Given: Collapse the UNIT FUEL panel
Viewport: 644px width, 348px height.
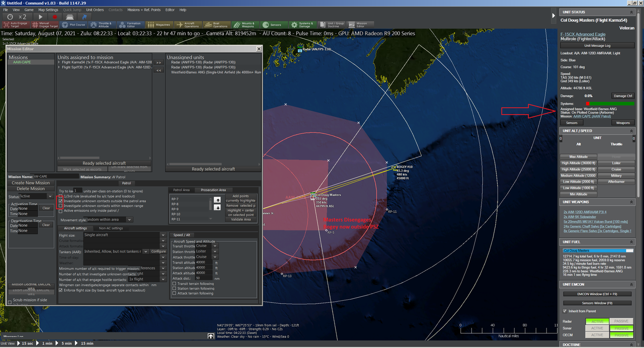Looking at the screenshot, I should (631, 242).
